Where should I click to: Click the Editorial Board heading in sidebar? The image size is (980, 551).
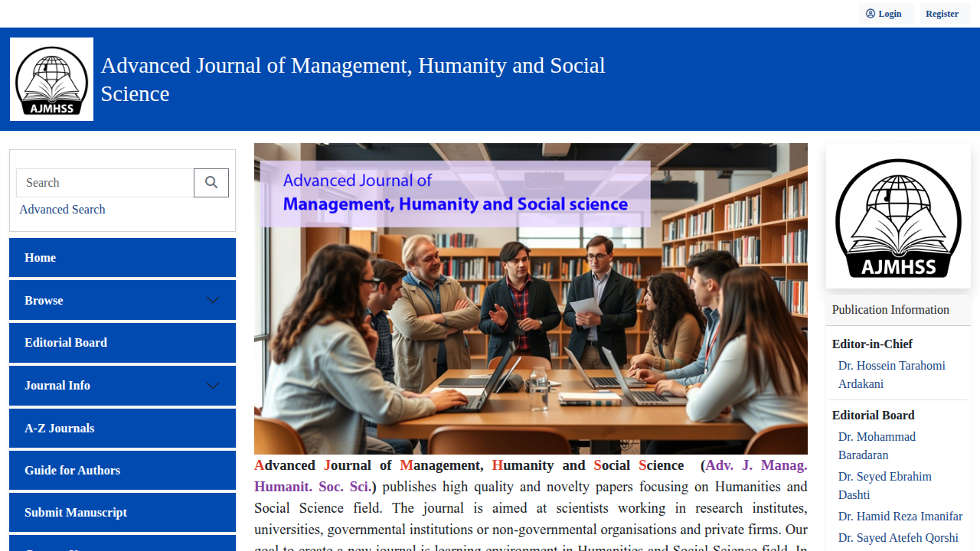(x=874, y=416)
